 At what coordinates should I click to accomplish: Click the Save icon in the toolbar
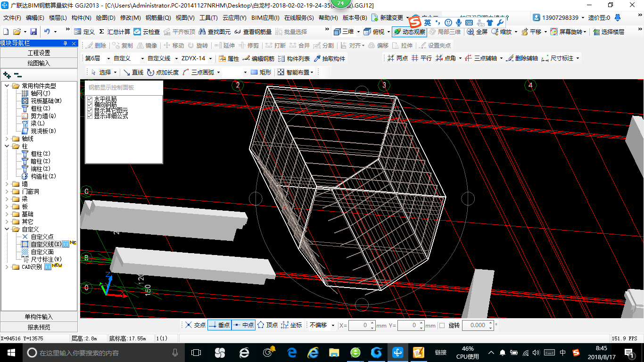pyautogui.click(x=33, y=32)
